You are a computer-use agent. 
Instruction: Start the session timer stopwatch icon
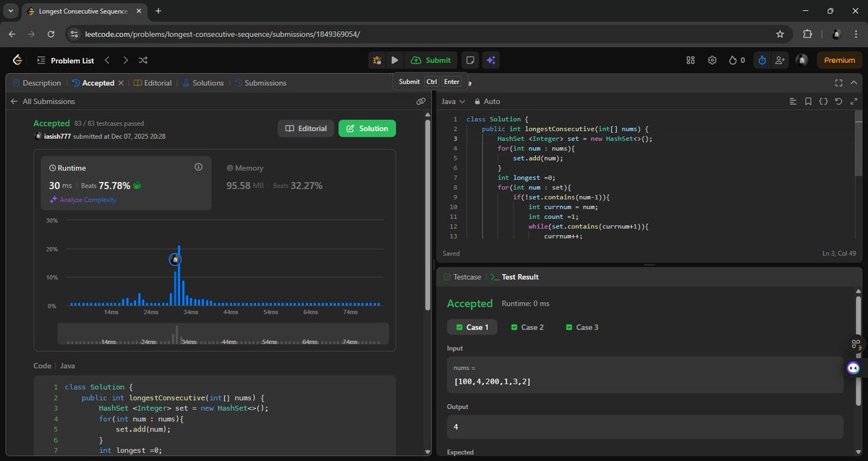coord(761,60)
